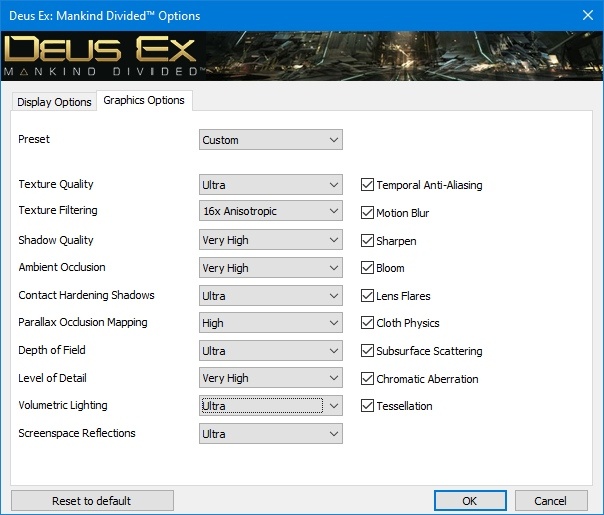This screenshot has width=604, height=515.
Task: Open Parallax Occlusion Mapping dropdown
Action: pos(271,323)
